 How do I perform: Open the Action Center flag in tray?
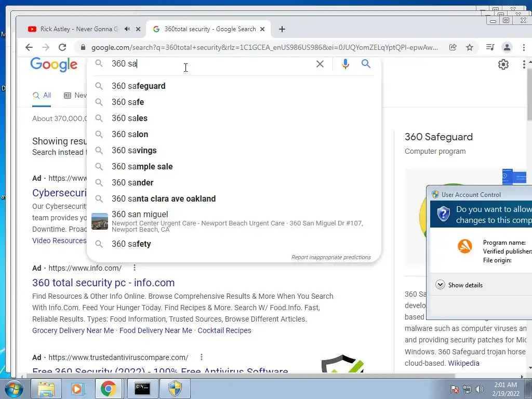tap(454, 389)
